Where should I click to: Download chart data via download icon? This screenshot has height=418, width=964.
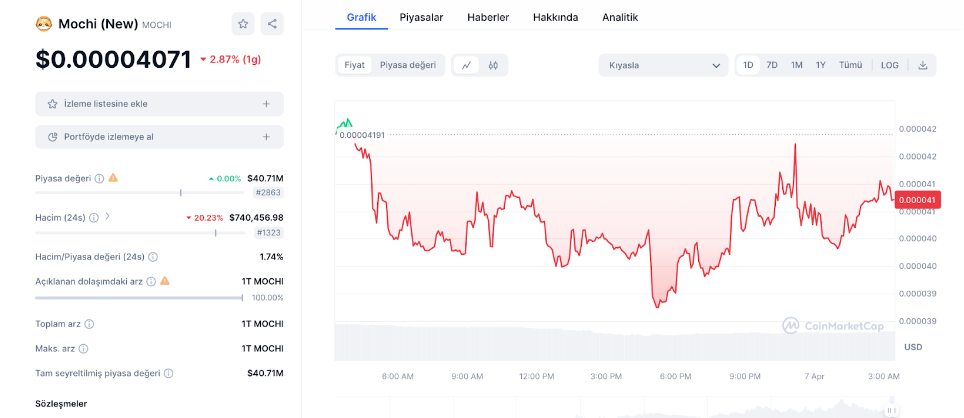click(923, 65)
